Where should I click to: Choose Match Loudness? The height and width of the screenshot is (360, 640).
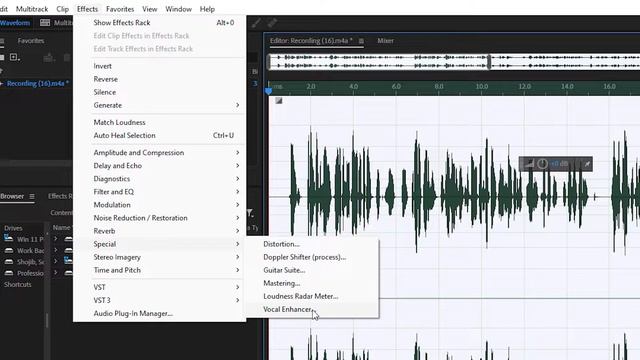pyautogui.click(x=160, y=122)
